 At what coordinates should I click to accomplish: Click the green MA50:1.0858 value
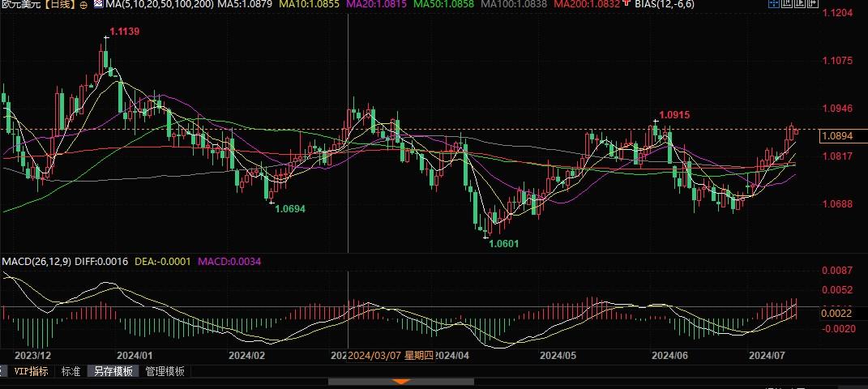pos(445,4)
